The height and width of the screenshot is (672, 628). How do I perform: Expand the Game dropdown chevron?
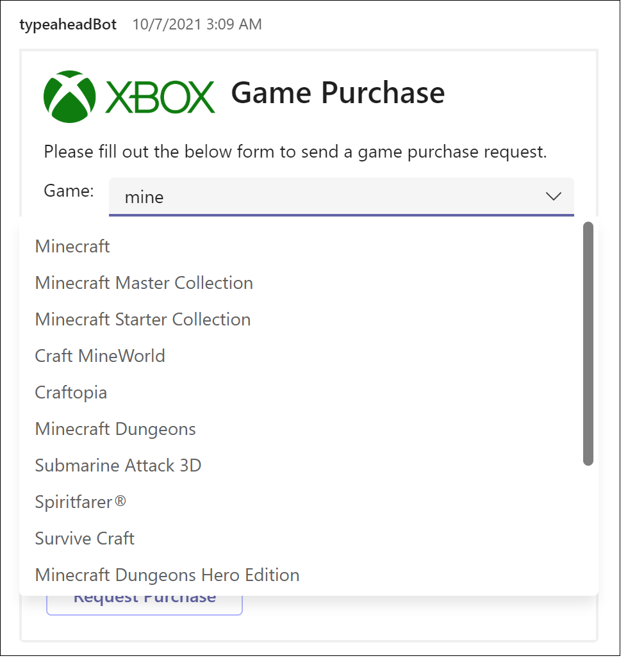click(553, 197)
